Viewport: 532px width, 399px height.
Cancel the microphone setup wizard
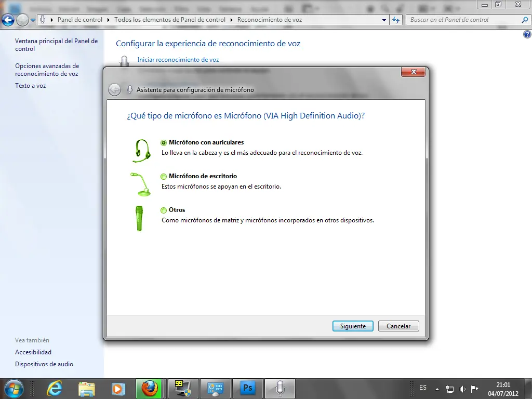pyautogui.click(x=398, y=326)
